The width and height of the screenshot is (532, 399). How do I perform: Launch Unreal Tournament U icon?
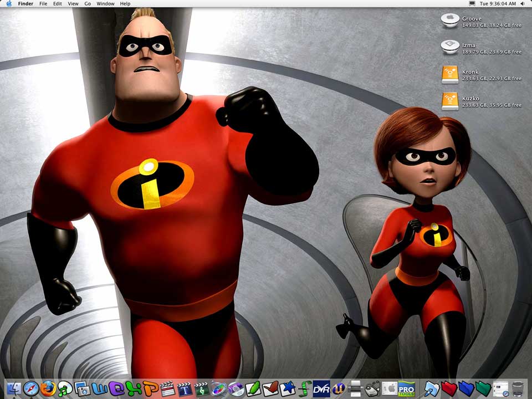pos(338,388)
